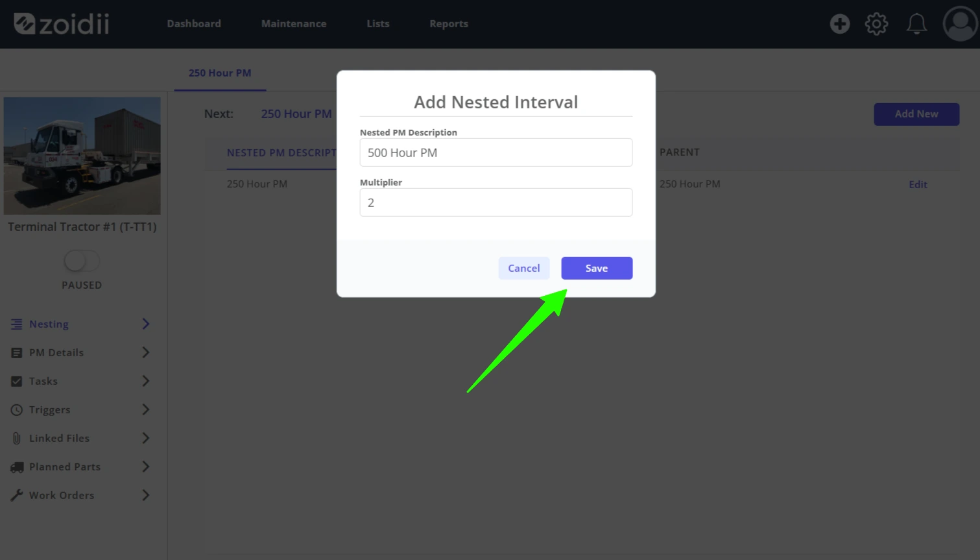Viewport: 980px width, 560px height.
Task: Click the PARENT column header
Action: (x=680, y=152)
